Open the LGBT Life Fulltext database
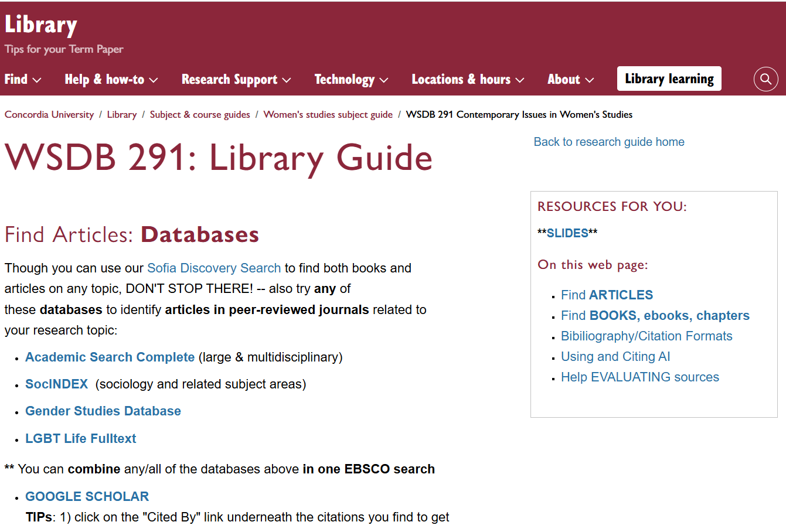 (80, 438)
